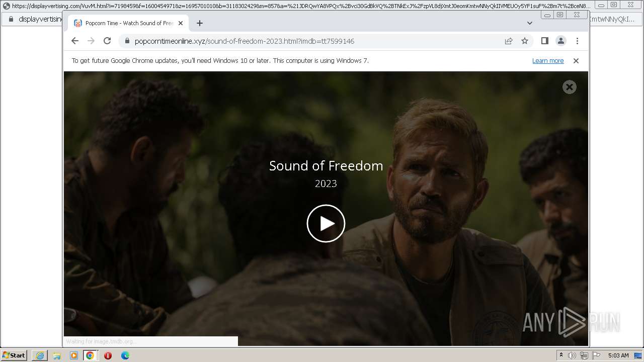Image resolution: width=644 pixels, height=362 pixels.
Task: Click the Show desktop button
Action: [x=638, y=355]
